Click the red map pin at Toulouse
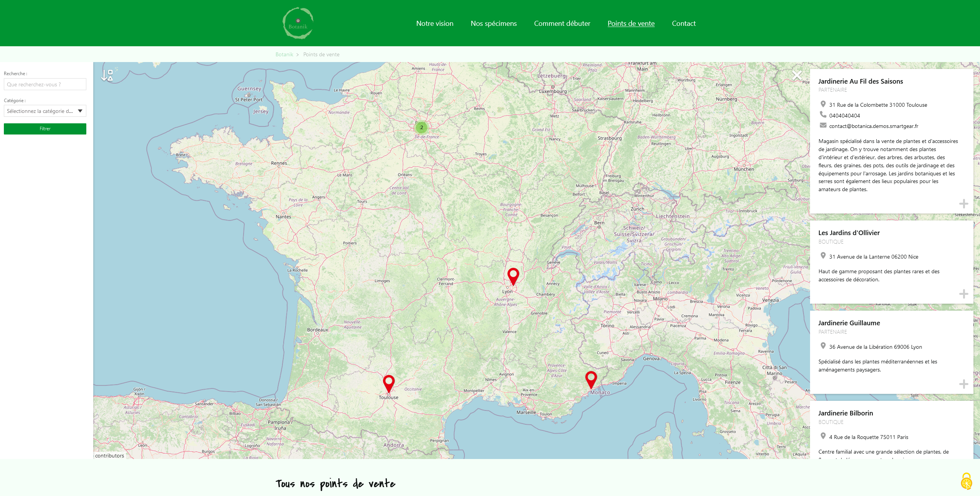The width and height of the screenshot is (980, 496). [x=389, y=384]
